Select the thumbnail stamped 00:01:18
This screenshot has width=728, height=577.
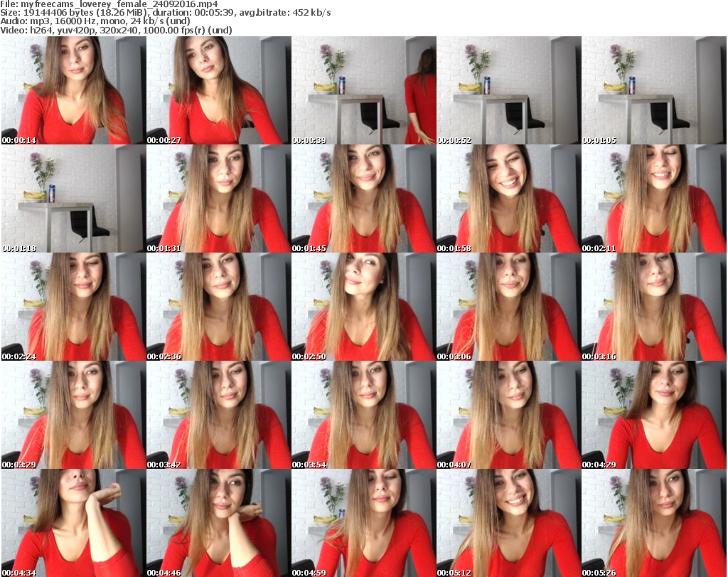point(73,198)
